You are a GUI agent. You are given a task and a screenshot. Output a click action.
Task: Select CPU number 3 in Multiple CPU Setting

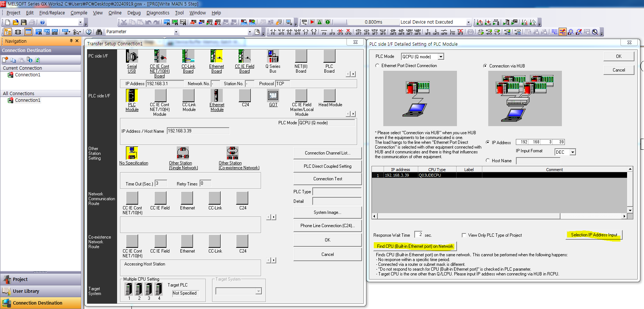pyautogui.click(x=149, y=289)
